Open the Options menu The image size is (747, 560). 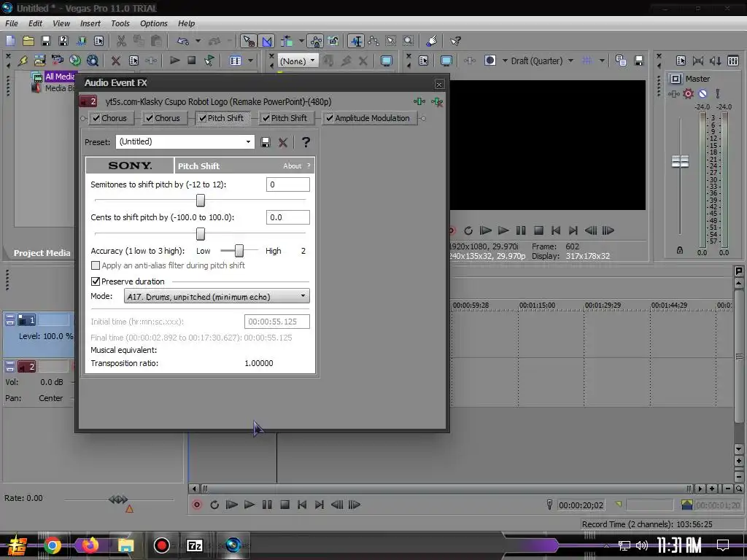point(153,23)
